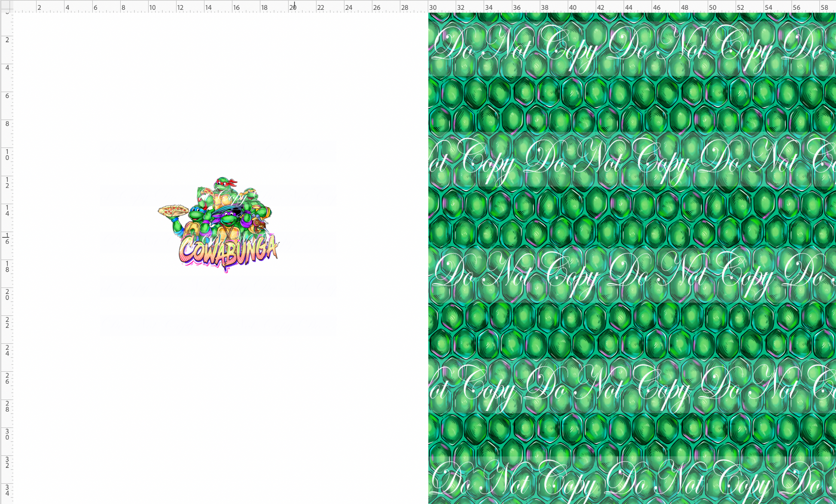Screen dimensions: 836x504
Task: Click the pizza slice in turtle's hand
Action: (x=207, y=192)
